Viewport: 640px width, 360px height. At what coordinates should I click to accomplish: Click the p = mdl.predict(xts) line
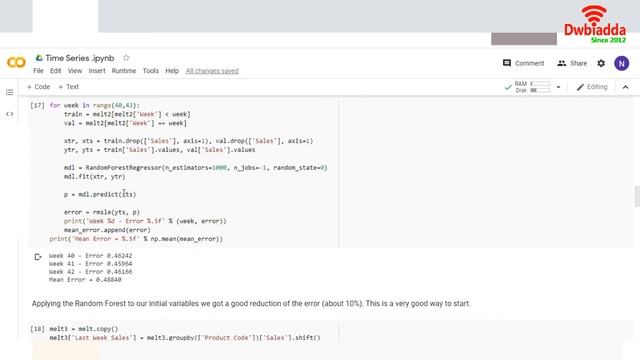tap(100, 194)
